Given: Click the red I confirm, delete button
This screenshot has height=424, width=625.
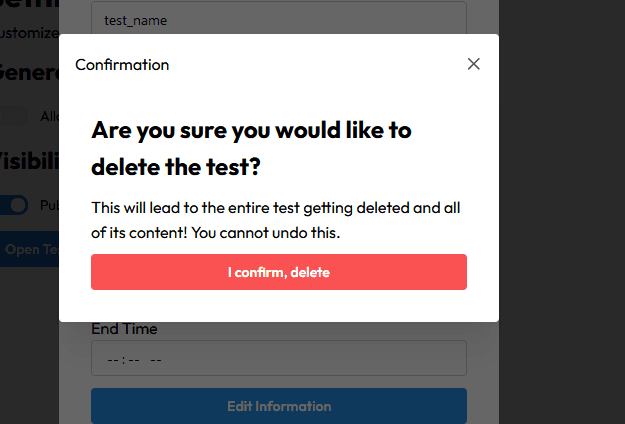Looking at the screenshot, I should (x=278, y=272).
